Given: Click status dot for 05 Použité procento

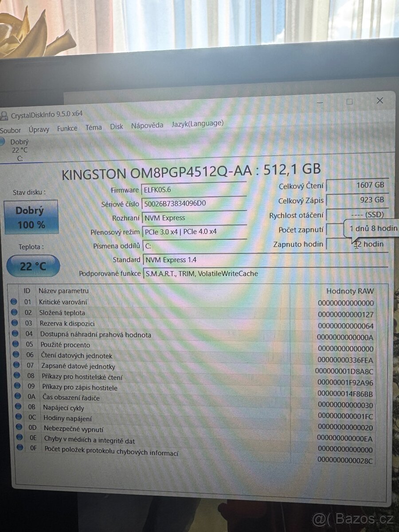Looking at the screenshot, I should (x=15, y=344).
